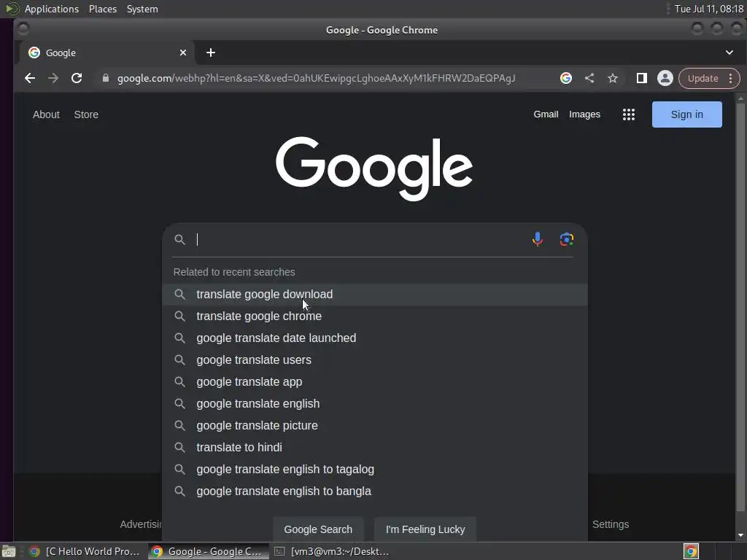
Task: Open the Applications menu
Action: pos(52,9)
